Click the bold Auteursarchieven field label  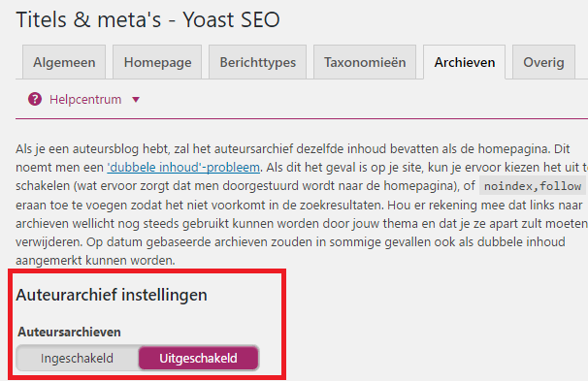point(69,332)
